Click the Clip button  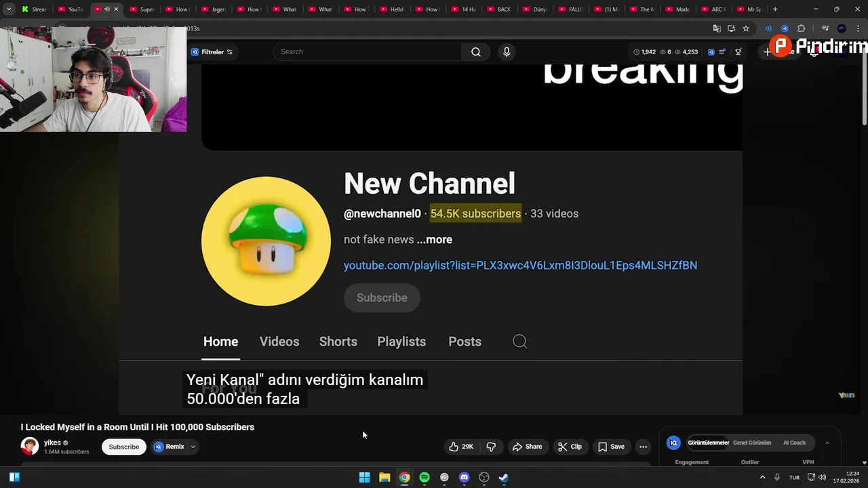point(570,447)
